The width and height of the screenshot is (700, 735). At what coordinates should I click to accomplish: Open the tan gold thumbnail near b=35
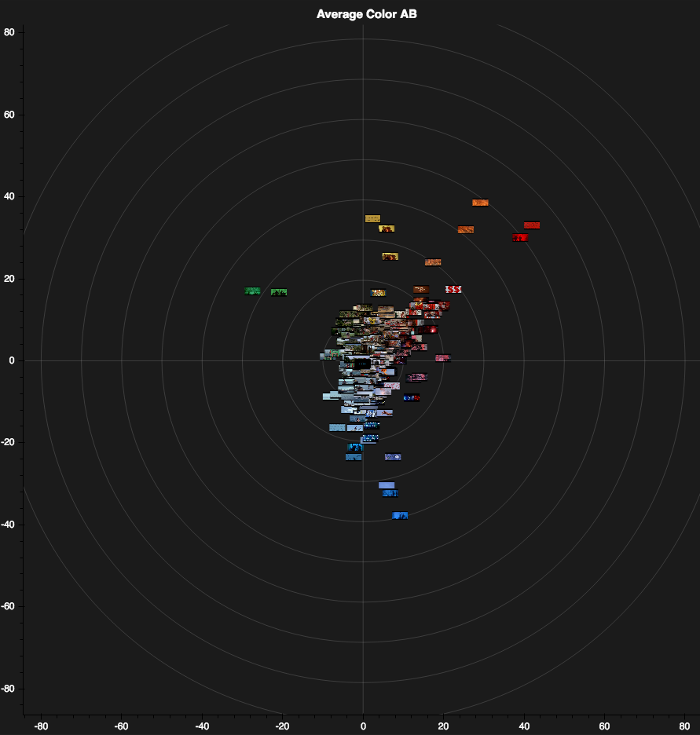[x=372, y=218]
